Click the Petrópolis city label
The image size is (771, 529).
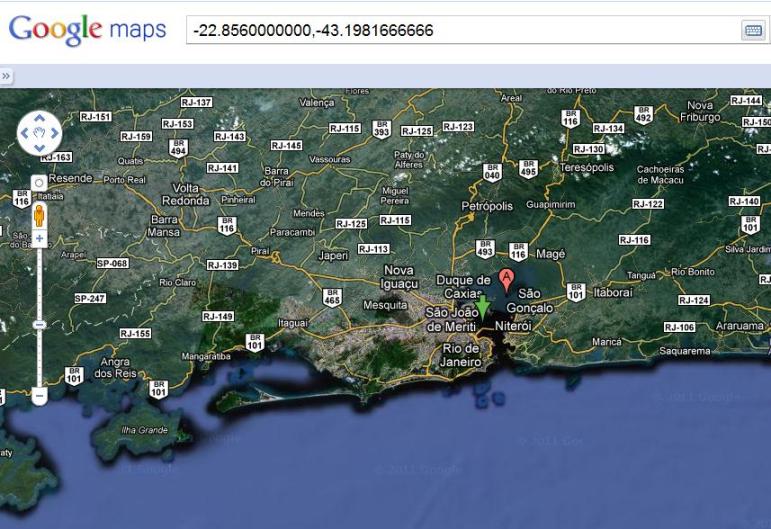click(487, 206)
